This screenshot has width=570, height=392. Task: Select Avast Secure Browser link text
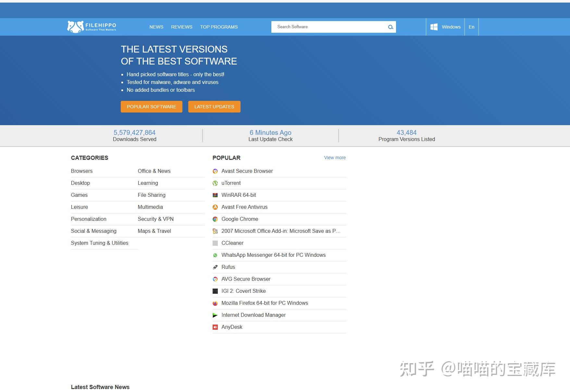click(x=247, y=171)
